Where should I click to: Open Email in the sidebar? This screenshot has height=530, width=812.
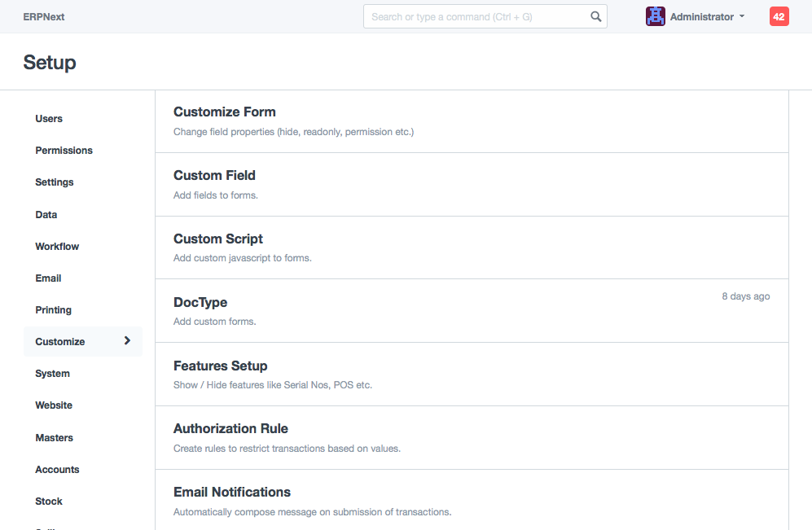click(x=48, y=278)
